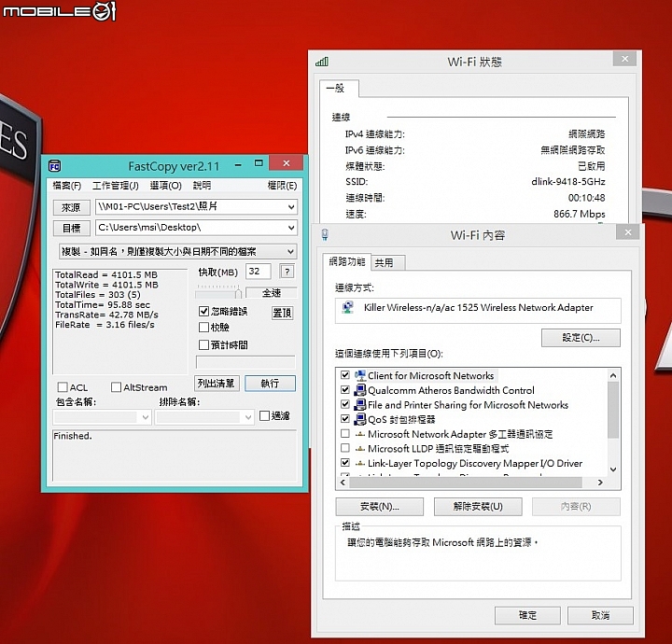Image resolution: width=672 pixels, height=644 pixels.
Task: Close the FastCopy window
Action: coord(287,163)
